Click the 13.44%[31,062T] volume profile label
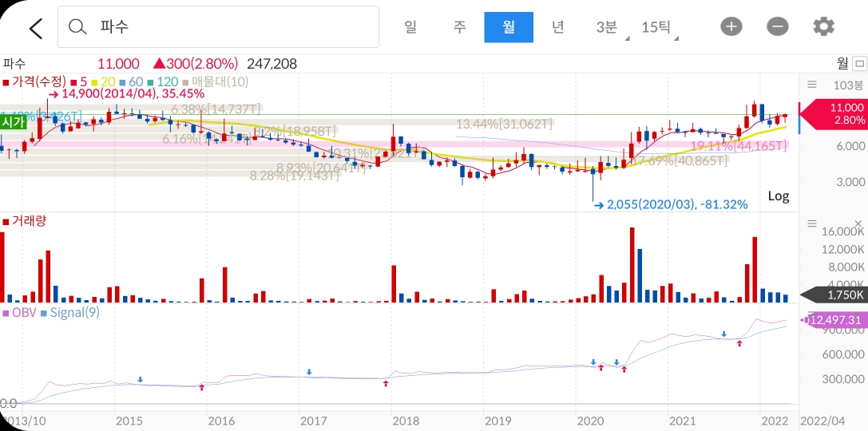868x431 pixels. tap(504, 124)
